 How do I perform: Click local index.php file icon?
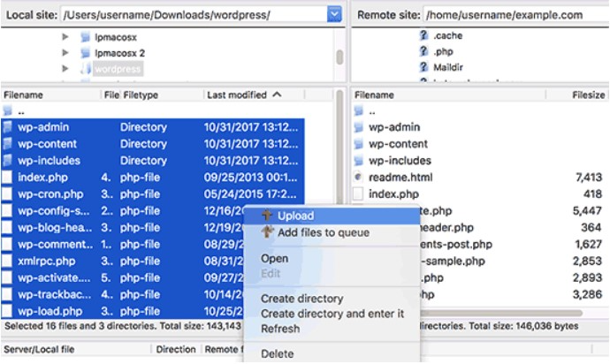(x=7, y=177)
